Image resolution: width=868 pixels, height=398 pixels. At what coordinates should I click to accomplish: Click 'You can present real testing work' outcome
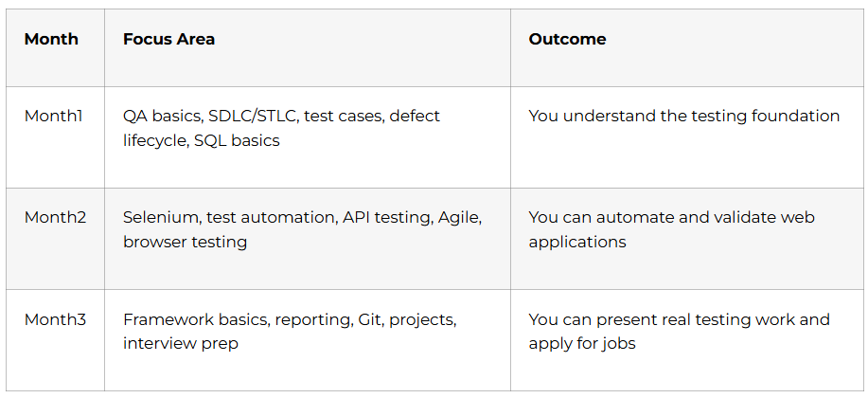[680, 332]
